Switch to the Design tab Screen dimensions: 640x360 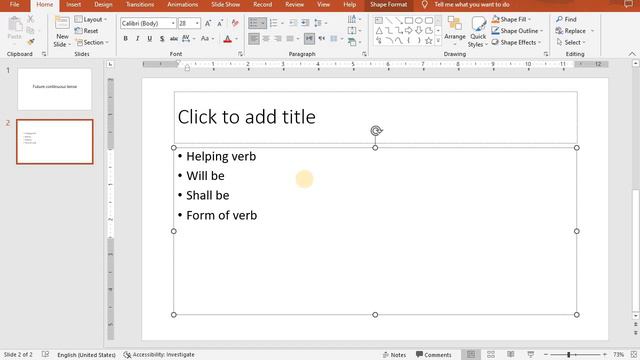point(103,4)
